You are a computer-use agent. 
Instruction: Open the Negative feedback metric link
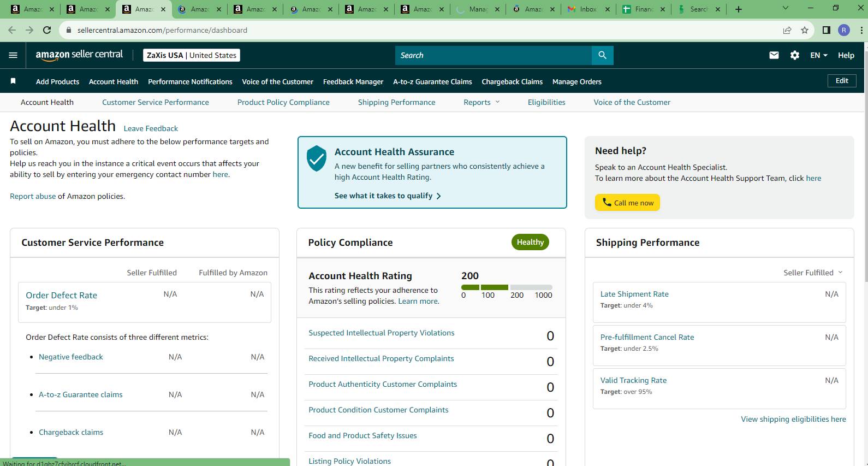(x=71, y=357)
